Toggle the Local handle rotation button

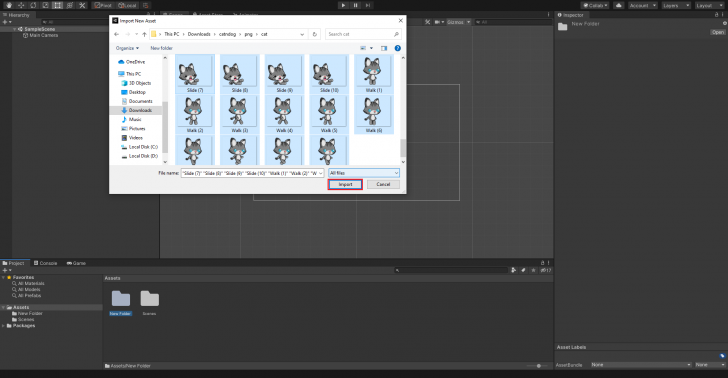click(127, 5)
